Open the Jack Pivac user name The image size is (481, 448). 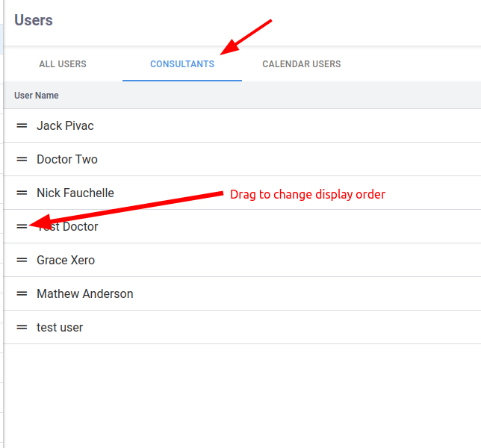point(65,125)
